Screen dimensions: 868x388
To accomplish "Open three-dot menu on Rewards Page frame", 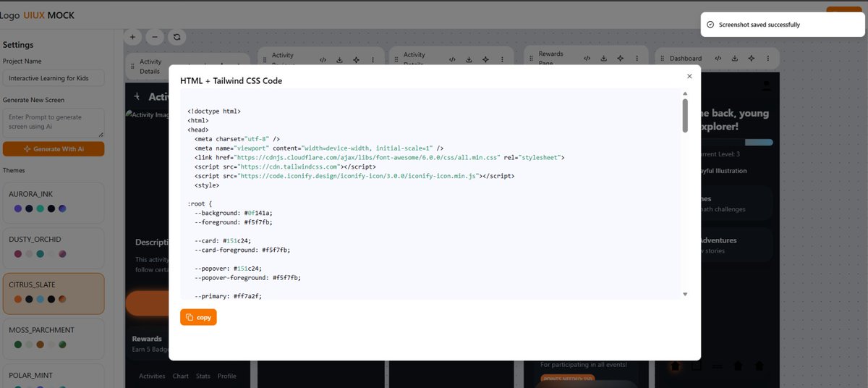I will click(x=636, y=59).
